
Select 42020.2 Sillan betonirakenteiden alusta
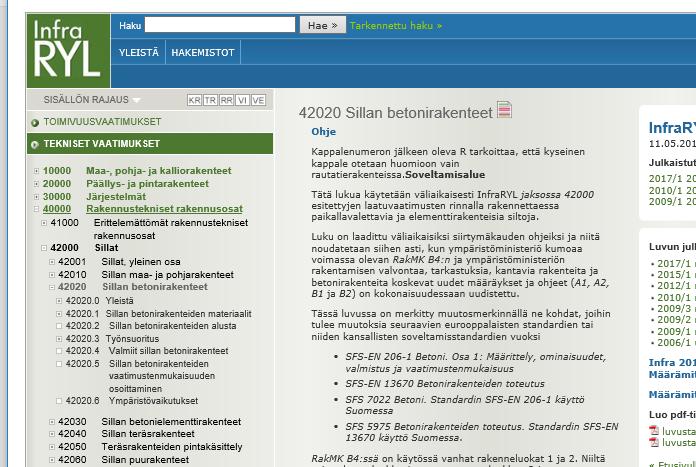173,326
